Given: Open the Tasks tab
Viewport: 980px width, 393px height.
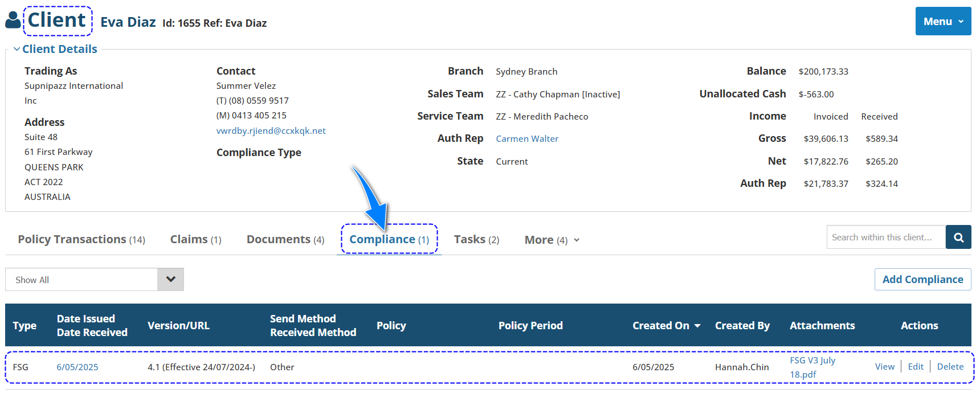Looking at the screenshot, I should click(476, 240).
